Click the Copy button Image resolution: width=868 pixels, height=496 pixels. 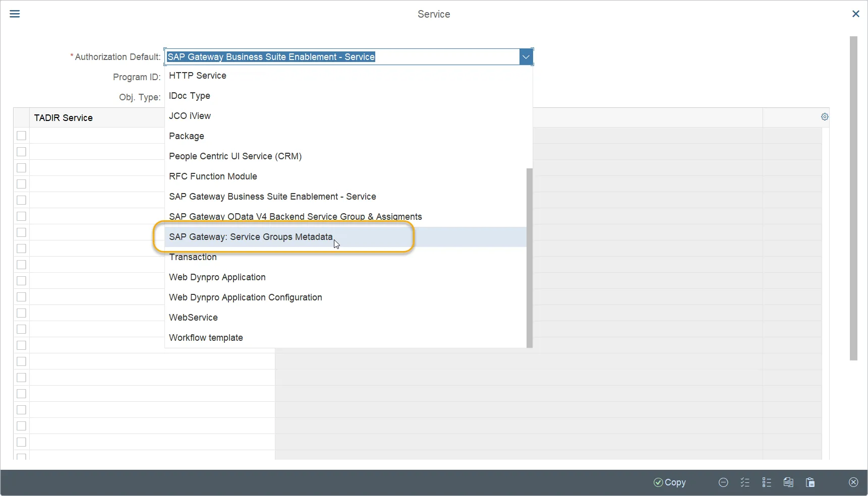669,482
